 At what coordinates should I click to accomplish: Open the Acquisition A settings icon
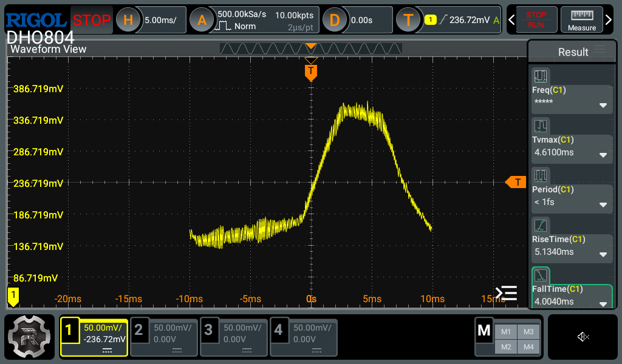[202, 20]
